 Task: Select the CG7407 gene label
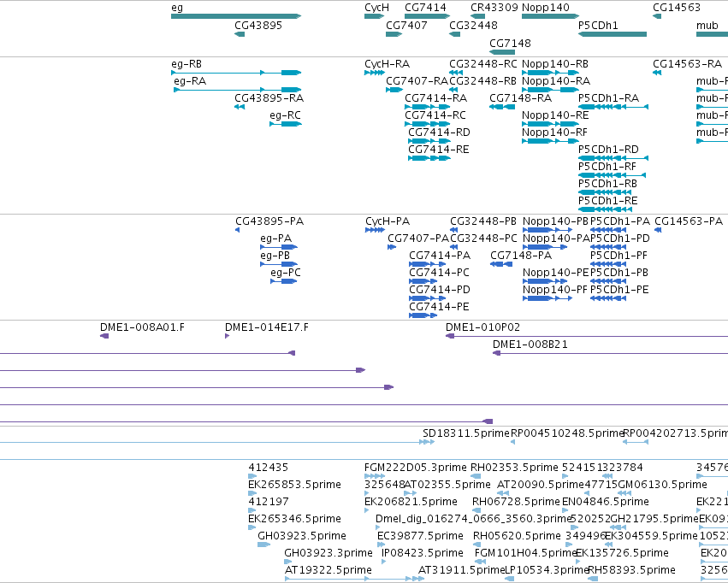click(x=406, y=26)
